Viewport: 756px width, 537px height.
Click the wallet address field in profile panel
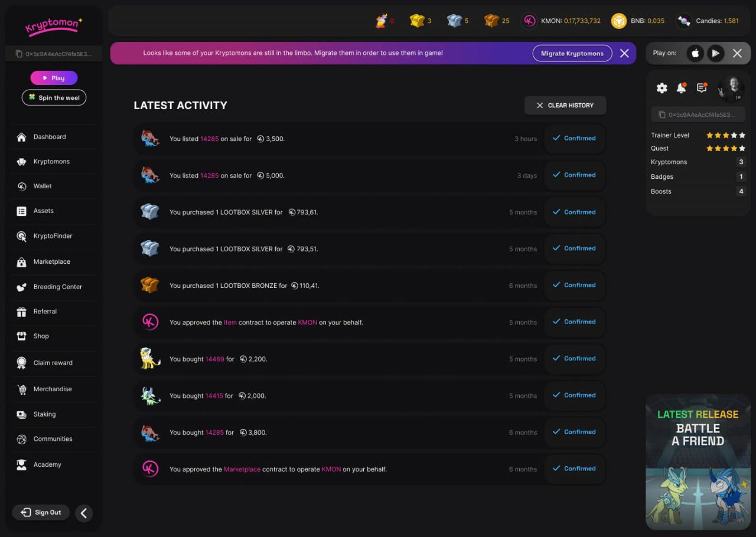pos(698,114)
